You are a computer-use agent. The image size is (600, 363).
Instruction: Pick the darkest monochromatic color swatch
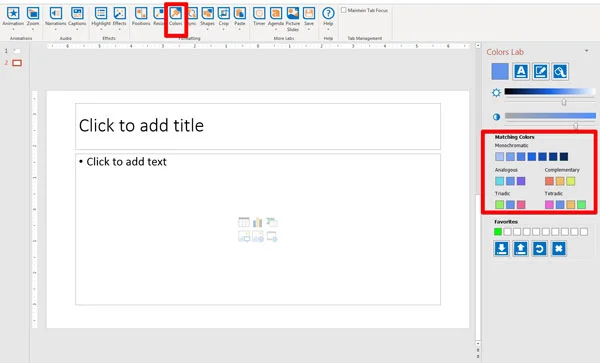pyautogui.click(x=564, y=156)
